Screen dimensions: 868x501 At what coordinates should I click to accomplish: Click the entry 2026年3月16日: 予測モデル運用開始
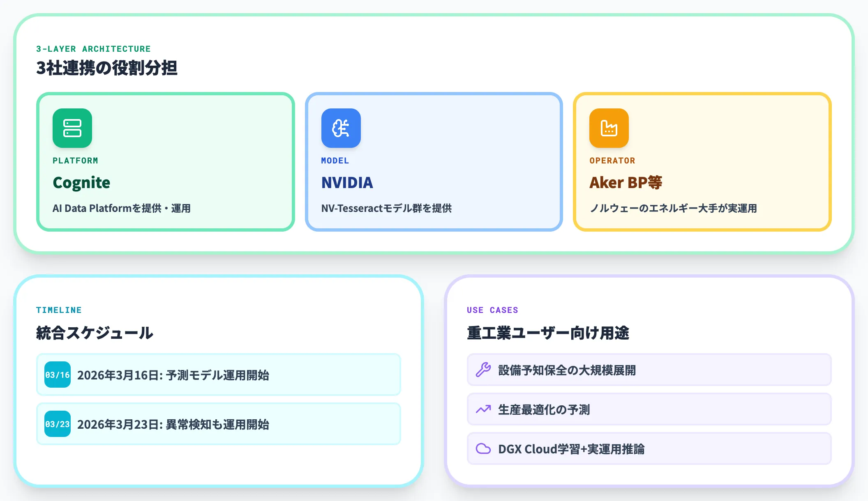click(219, 375)
